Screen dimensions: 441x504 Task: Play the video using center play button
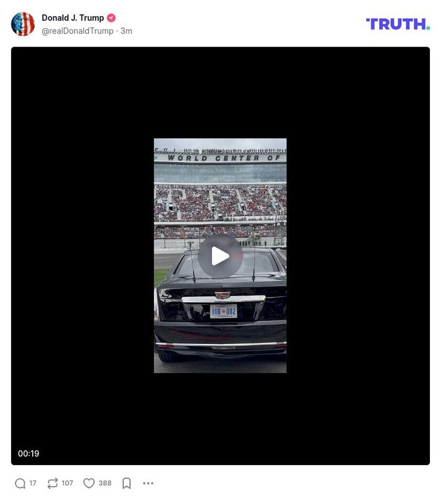coord(220,256)
